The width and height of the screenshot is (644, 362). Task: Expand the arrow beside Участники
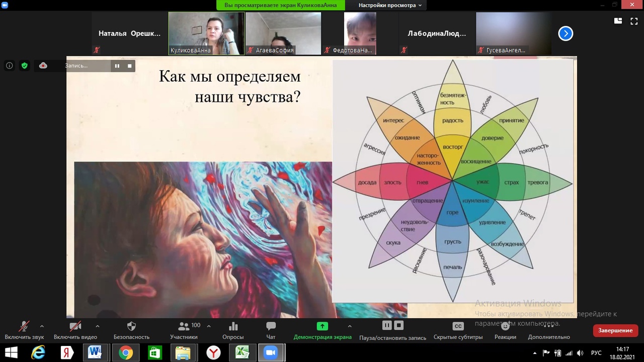coord(209,326)
